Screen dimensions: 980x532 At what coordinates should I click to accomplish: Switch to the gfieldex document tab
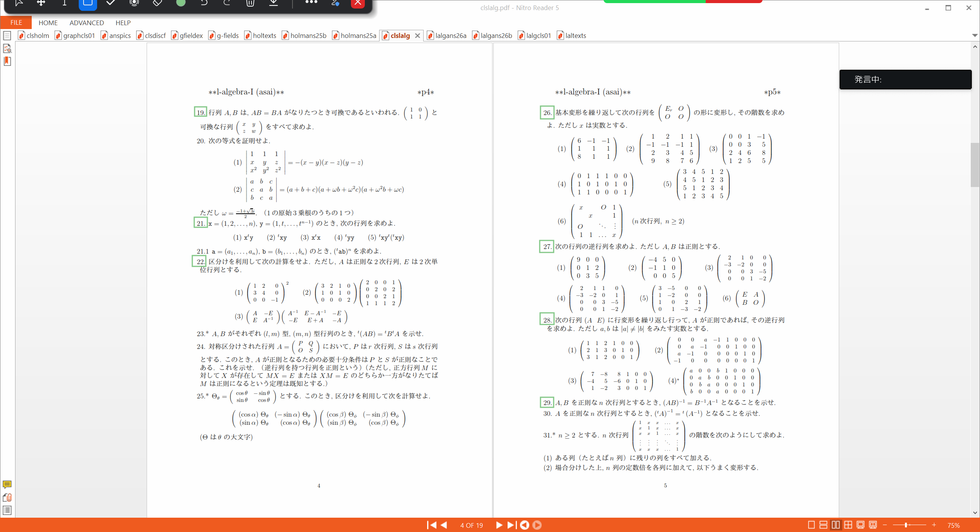click(187, 36)
